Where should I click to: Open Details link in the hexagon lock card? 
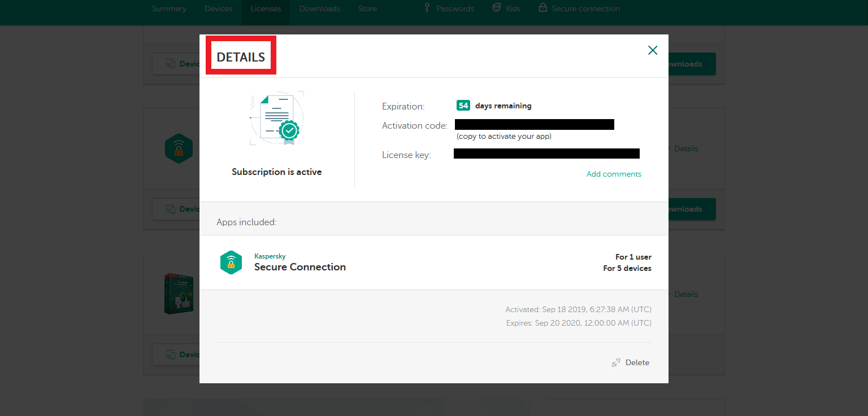[x=686, y=148]
